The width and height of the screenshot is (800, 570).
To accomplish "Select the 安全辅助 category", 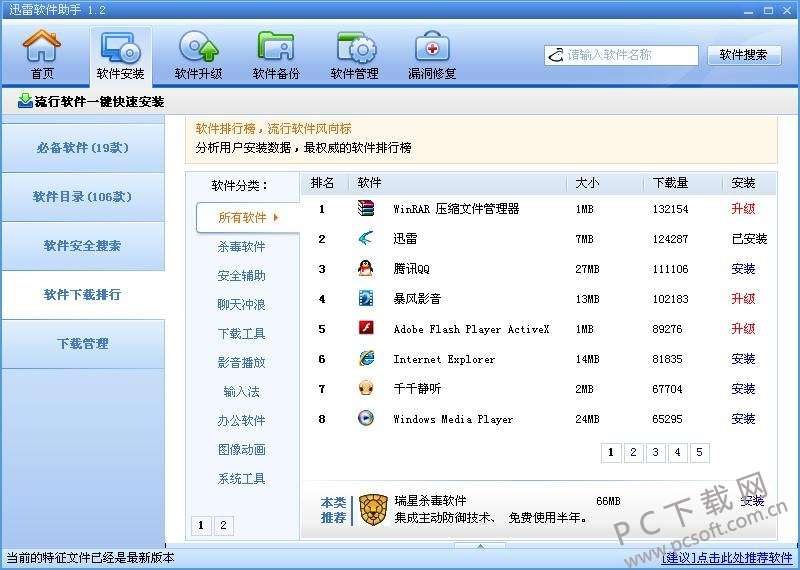I will click(x=241, y=276).
